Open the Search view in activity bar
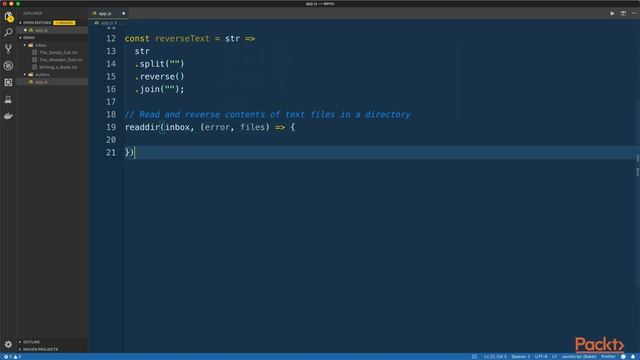Viewport: 640px width, 360px height. [8, 32]
